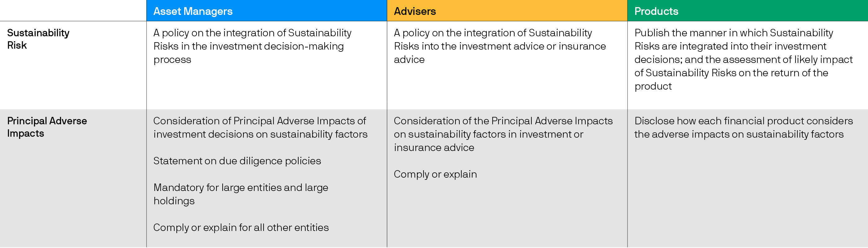Click Products sustainability risks publish text
This screenshot has width=868, height=248.
coord(743,59)
